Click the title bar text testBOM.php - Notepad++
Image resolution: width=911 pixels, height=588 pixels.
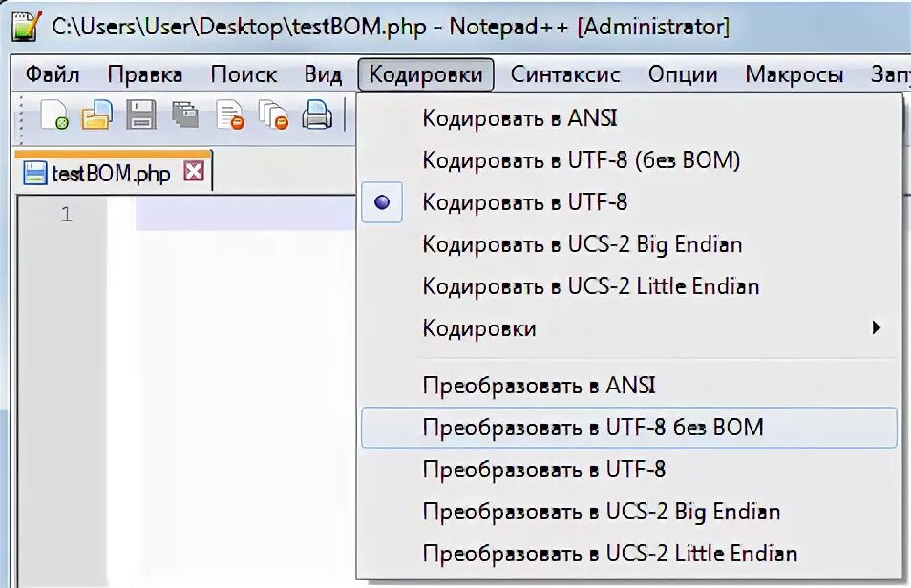tap(430, 27)
